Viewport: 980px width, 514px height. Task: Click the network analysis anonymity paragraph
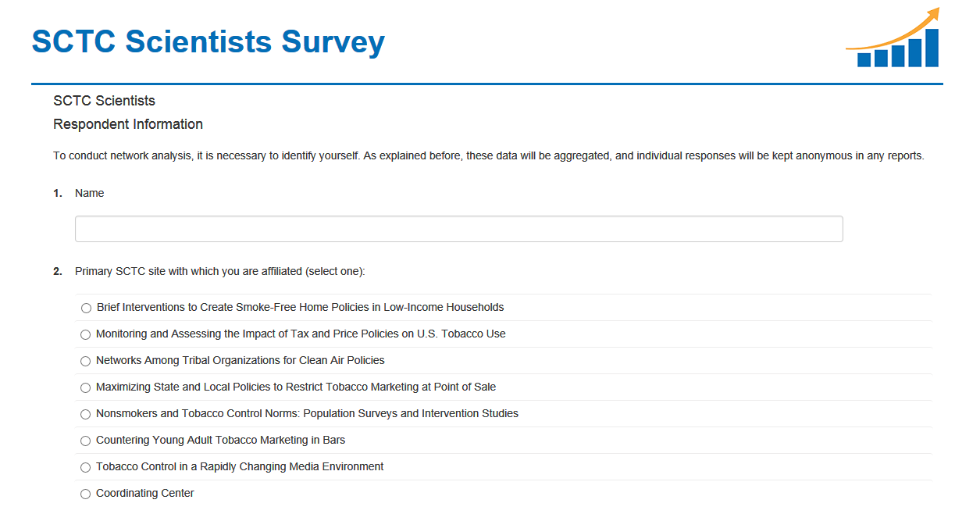488,155
